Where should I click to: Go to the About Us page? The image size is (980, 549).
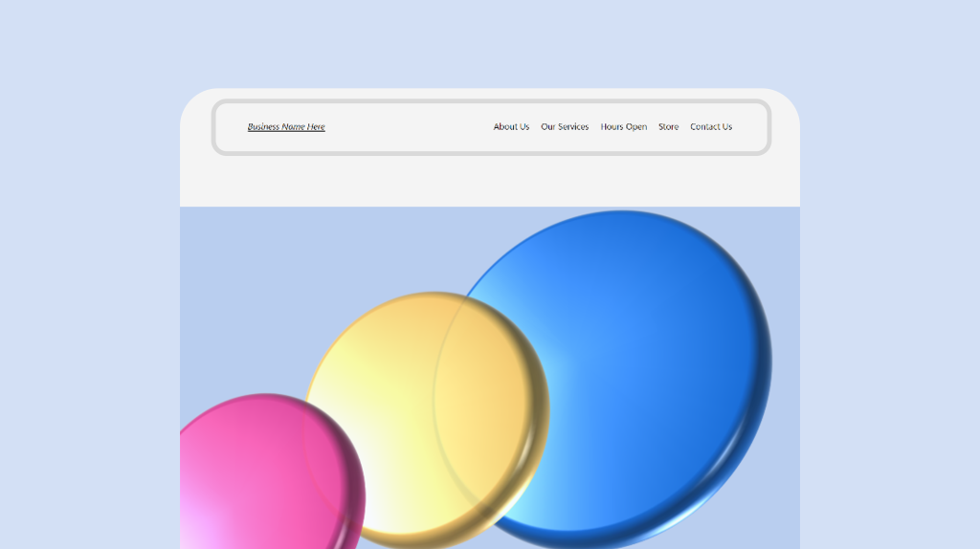[x=511, y=127]
